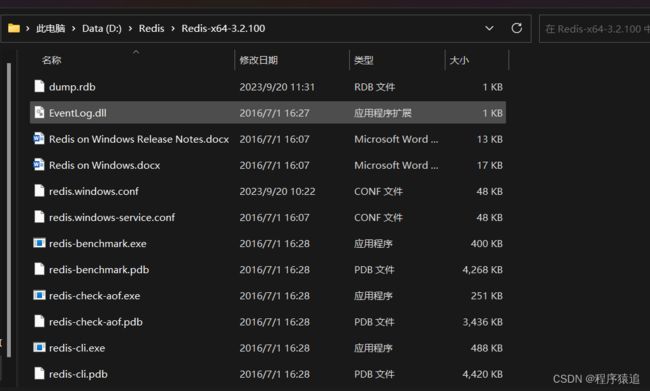Image resolution: width=650 pixels, height=391 pixels.
Task: Click Redis-x64-3.2.100 breadcrumb segment
Action: 223,28
